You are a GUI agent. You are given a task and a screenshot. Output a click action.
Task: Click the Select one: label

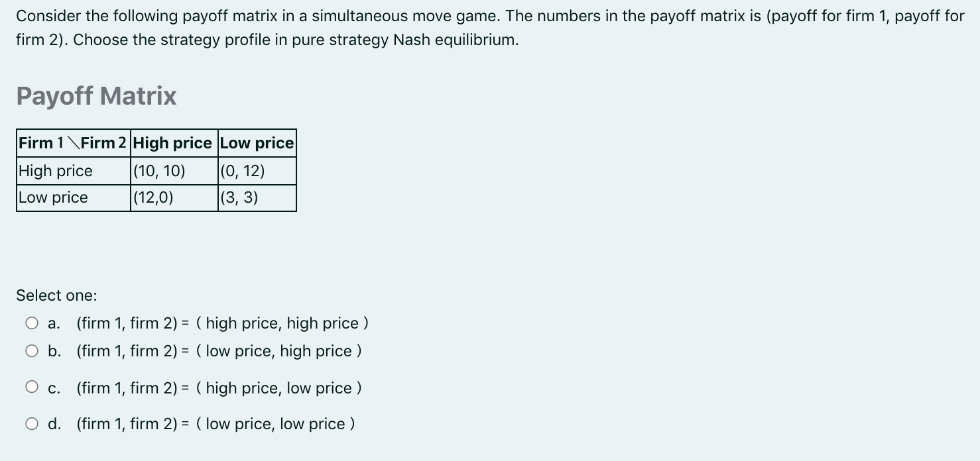coord(57,295)
